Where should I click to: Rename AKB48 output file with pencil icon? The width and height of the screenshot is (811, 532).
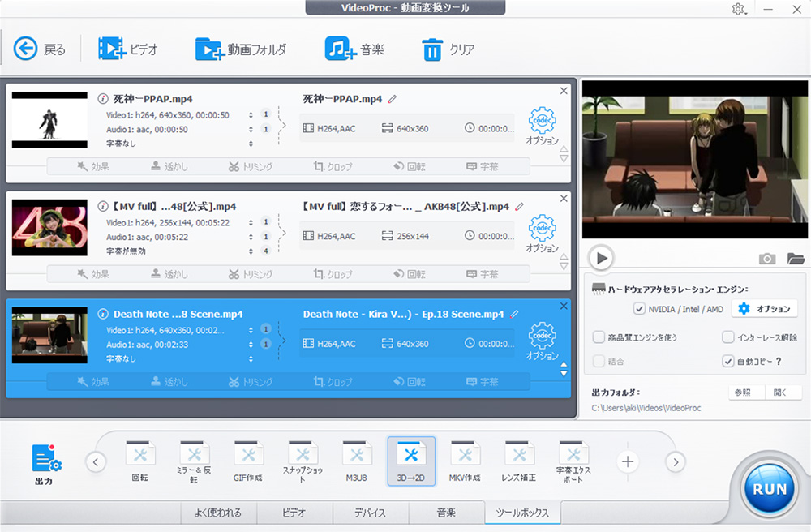coord(519,206)
